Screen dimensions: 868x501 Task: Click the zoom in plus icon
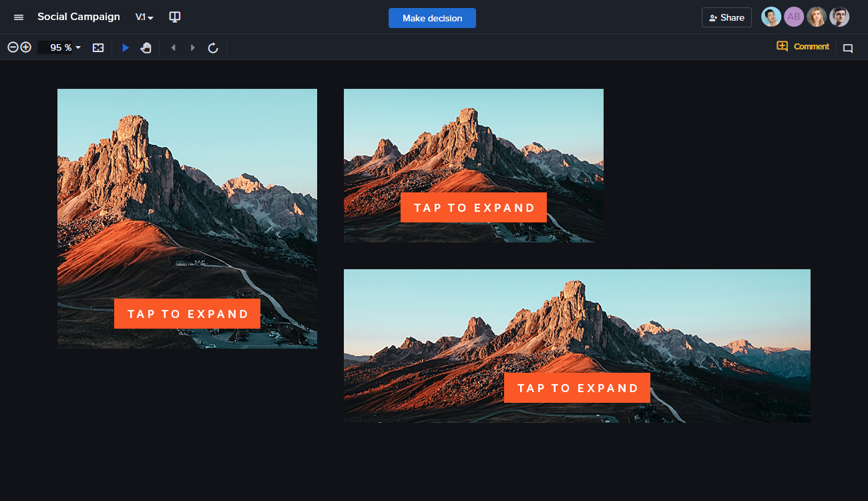[26, 47]
